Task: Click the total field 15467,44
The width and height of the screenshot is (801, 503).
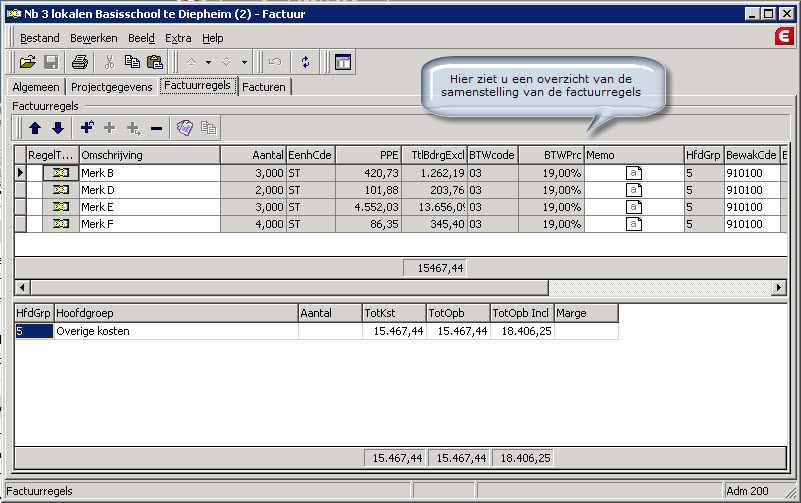Action: click(434, 268)
